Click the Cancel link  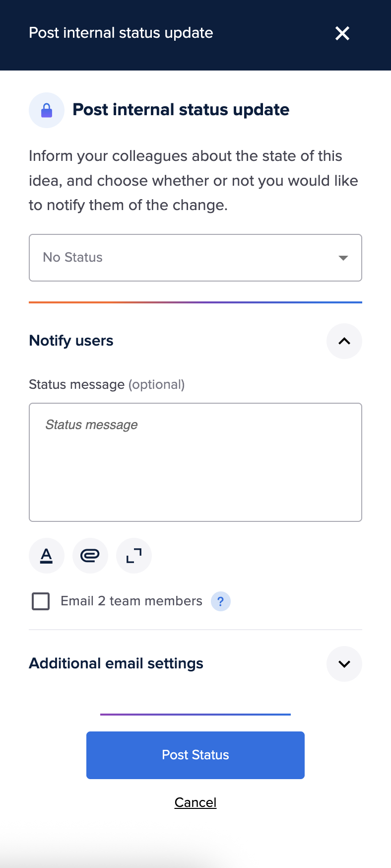pos(195,802)
